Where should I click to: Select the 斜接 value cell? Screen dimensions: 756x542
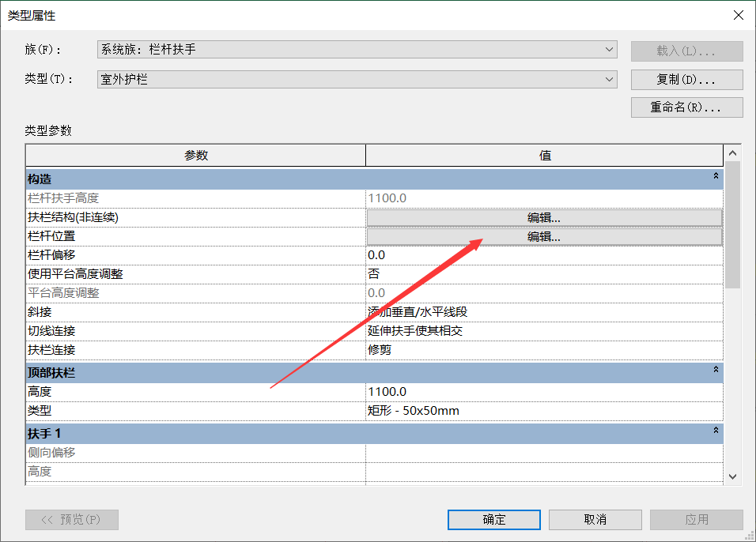click(x=544, y=312)
